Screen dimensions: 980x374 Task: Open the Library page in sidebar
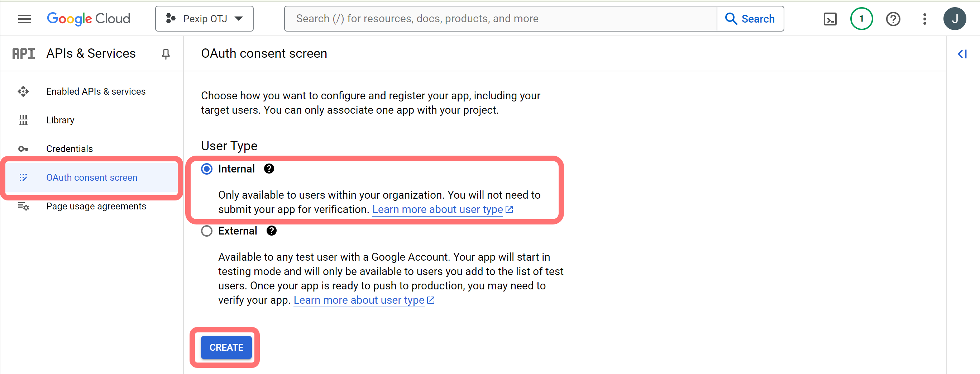(60, 120)
